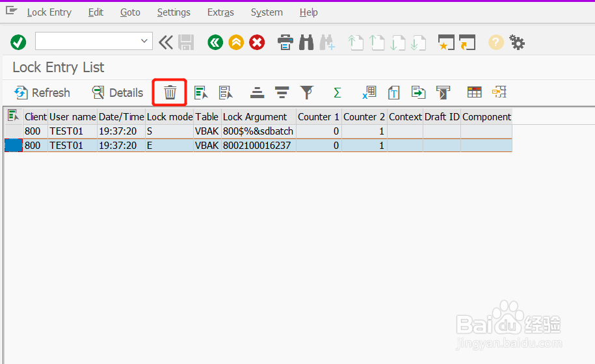Click the Draft ID column header
The width and height of the screenshot is (595, 364).
[x=442, y=117]
